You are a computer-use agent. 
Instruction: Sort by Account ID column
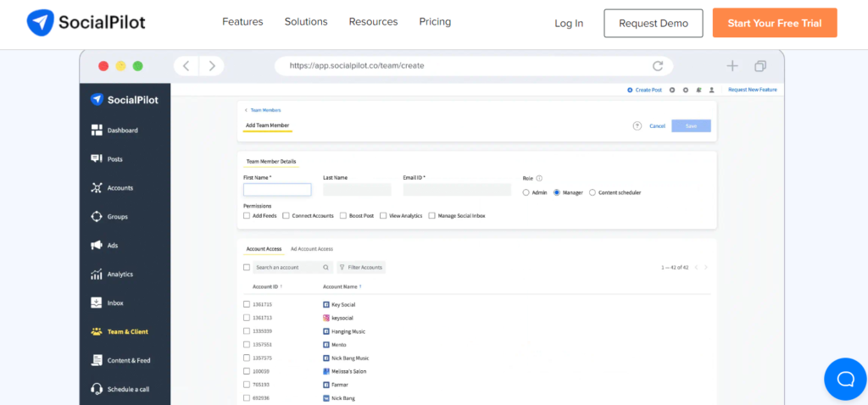pyautogui.click(x=267, y=286)
